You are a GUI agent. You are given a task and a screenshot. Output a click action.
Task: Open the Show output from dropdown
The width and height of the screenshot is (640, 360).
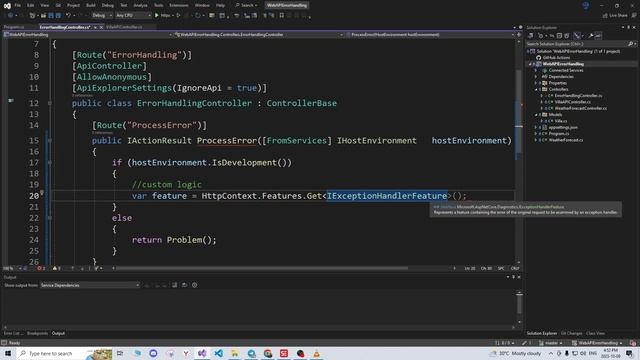90,285
